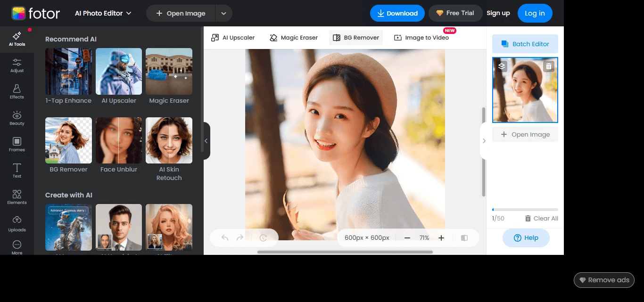The height and width of the screenshot is (302, 644).
Task: Click the redo arrow icon
Action: click(x=240, y=238)
